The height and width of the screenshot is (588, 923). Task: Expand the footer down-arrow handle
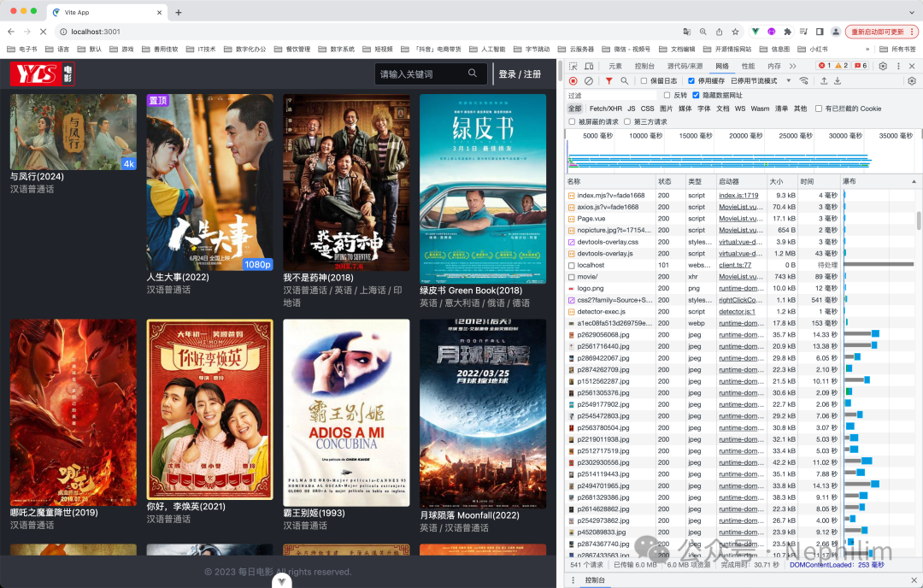coord(282,581)
